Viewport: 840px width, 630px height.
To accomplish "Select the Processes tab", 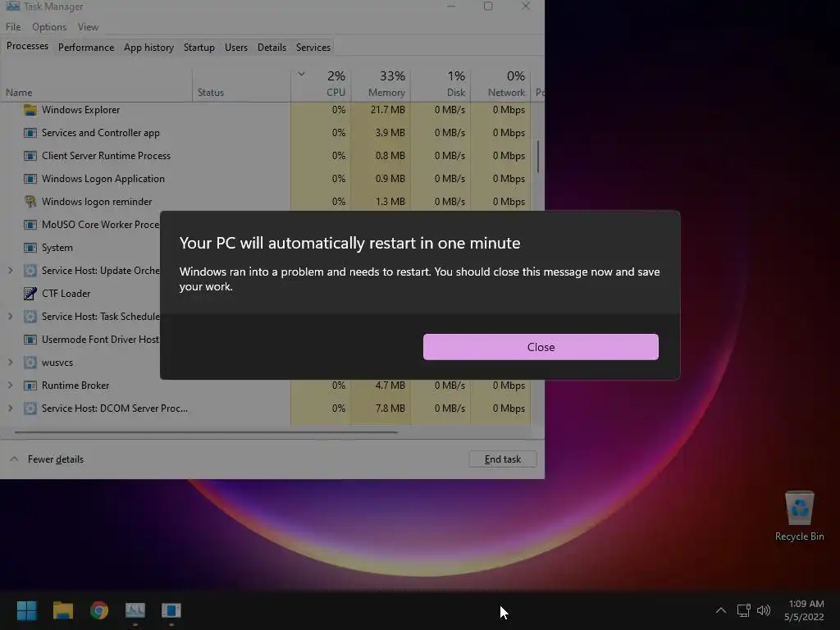I will [x=27, y=46].
